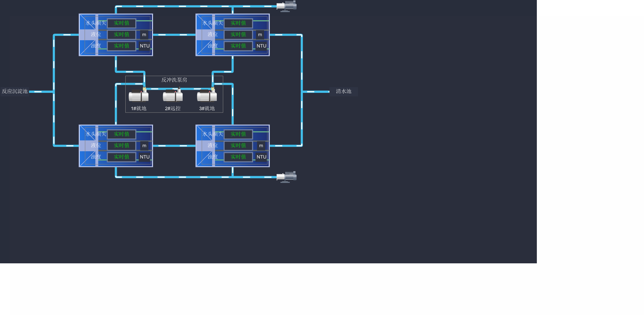Click the 1#就地 backwash pump icon

coord(138,96)
